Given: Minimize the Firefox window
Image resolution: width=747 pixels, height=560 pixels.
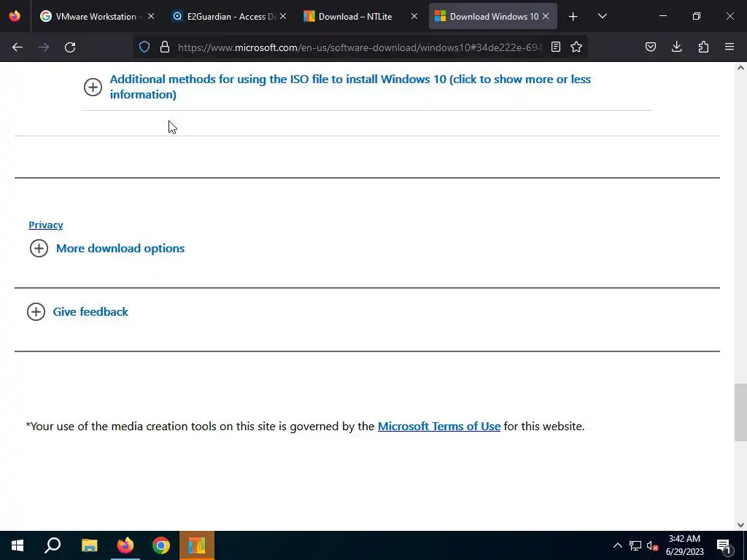Looking at the screenshot, I should click(662, 16).
